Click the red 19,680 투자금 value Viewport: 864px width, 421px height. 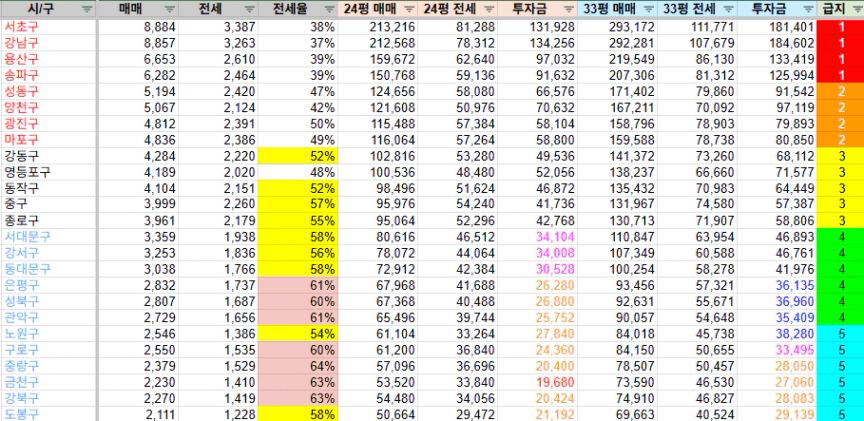[x=555, y=382]
